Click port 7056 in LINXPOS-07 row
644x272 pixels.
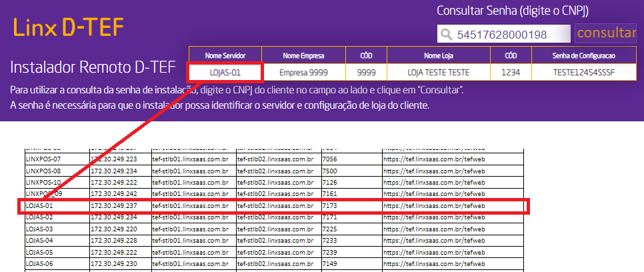coord(330,159)
